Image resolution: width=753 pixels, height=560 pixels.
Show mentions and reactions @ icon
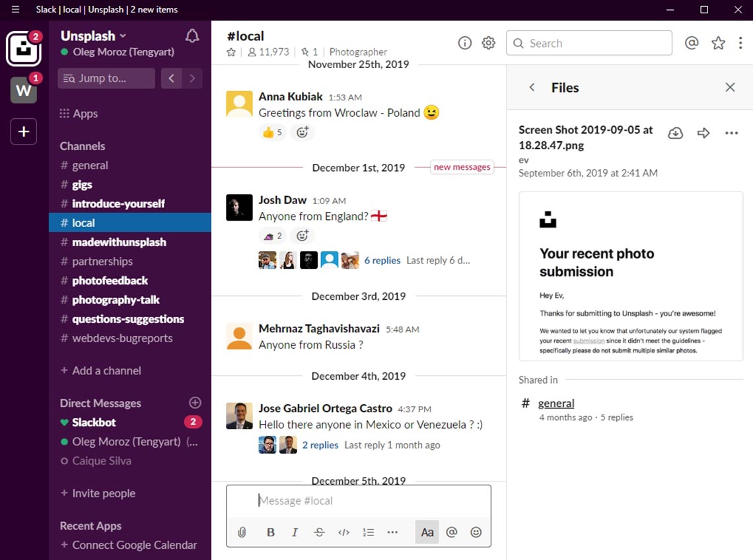tap(691, 43)
